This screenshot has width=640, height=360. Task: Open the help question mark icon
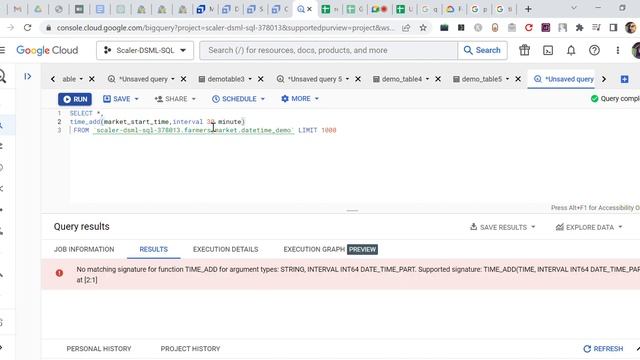[594, 50]
